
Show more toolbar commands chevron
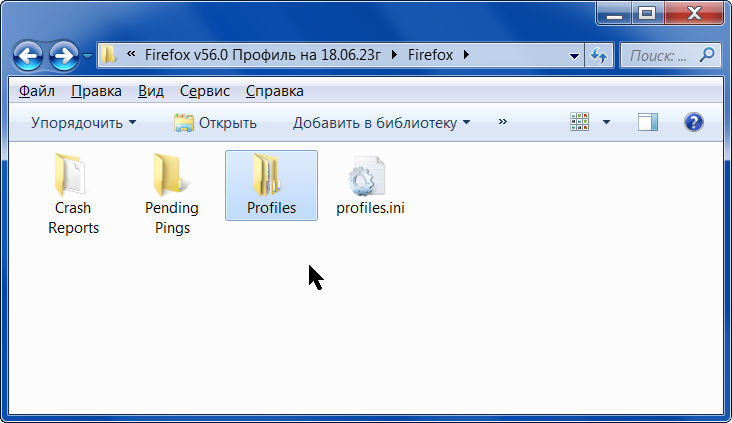pos(502,122)
